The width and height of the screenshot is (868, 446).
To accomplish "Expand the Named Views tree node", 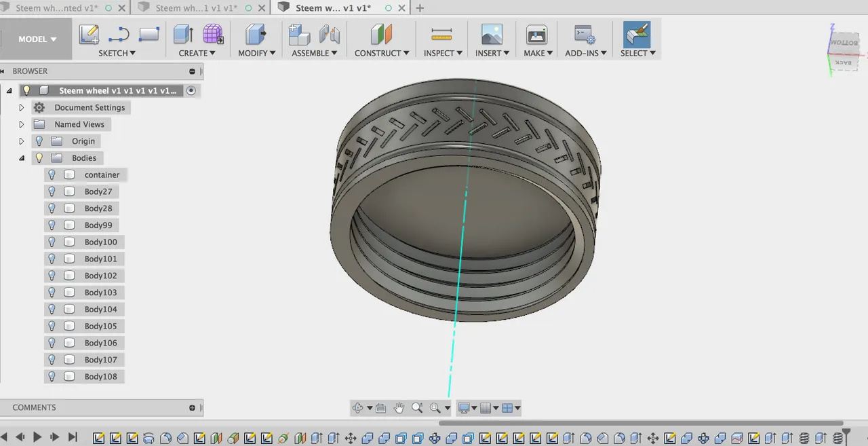I will 22,124.
